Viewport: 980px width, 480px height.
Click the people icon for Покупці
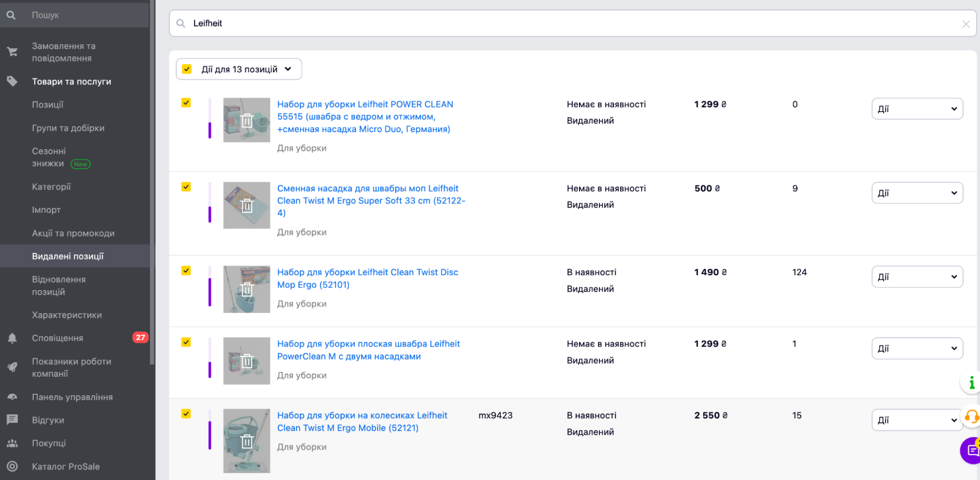[x=12, y=443]
